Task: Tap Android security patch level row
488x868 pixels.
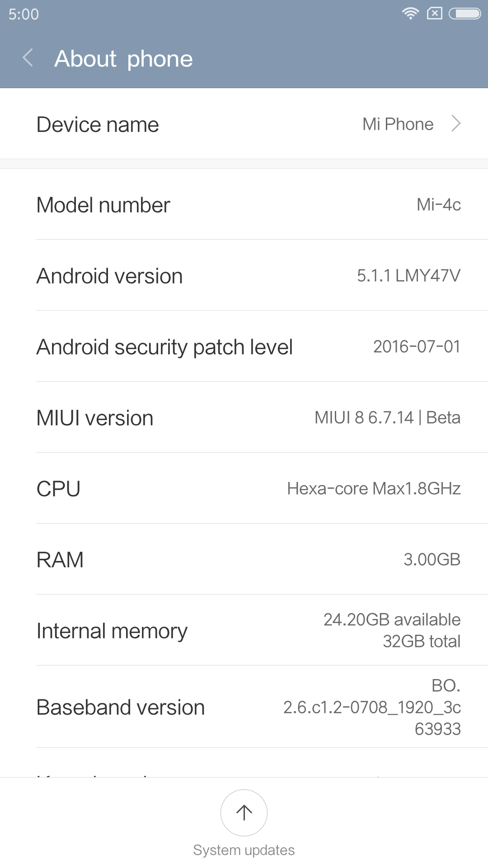Action: pyautogui.click(x=244, y=347)
